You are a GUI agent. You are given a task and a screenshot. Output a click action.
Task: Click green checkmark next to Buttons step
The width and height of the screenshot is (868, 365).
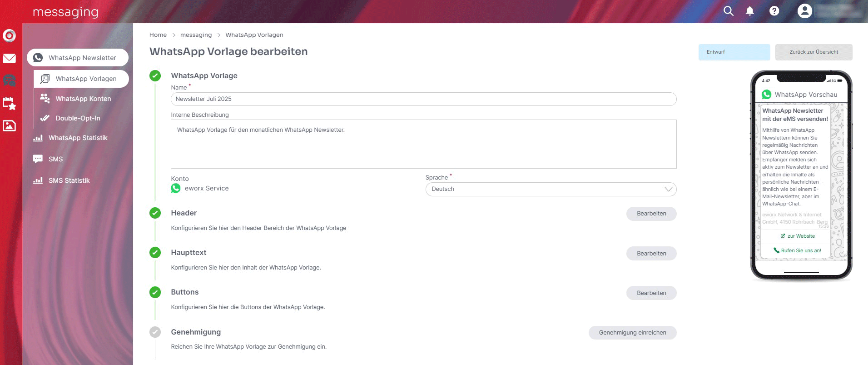[155, 292]
